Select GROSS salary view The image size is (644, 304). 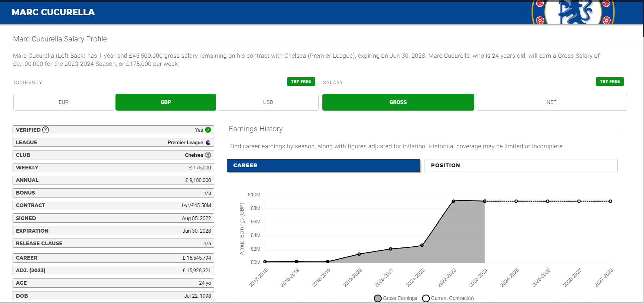coord(398,102)
